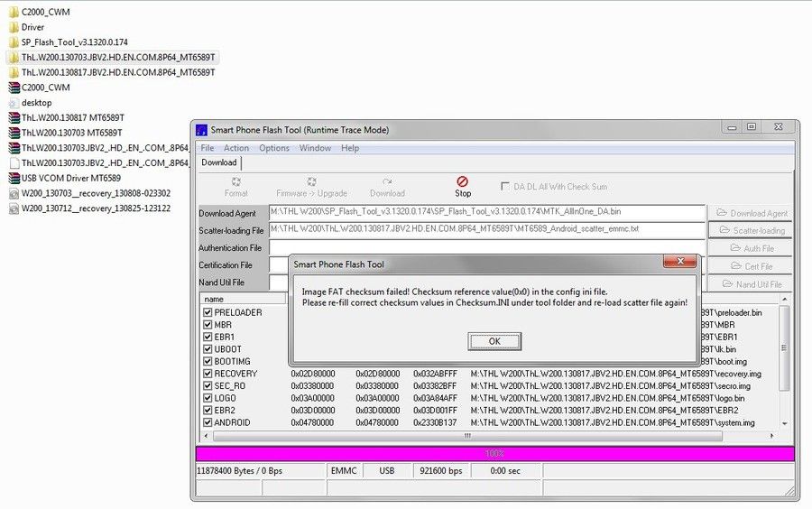Click the vertical scrollbar down arrow

pyautogui.click(x=785, y=423)
